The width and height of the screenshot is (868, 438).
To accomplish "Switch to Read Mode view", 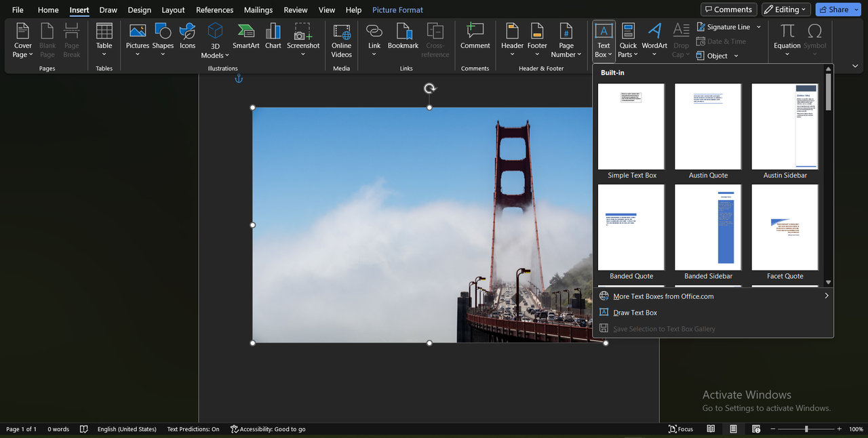I will 711,429.
